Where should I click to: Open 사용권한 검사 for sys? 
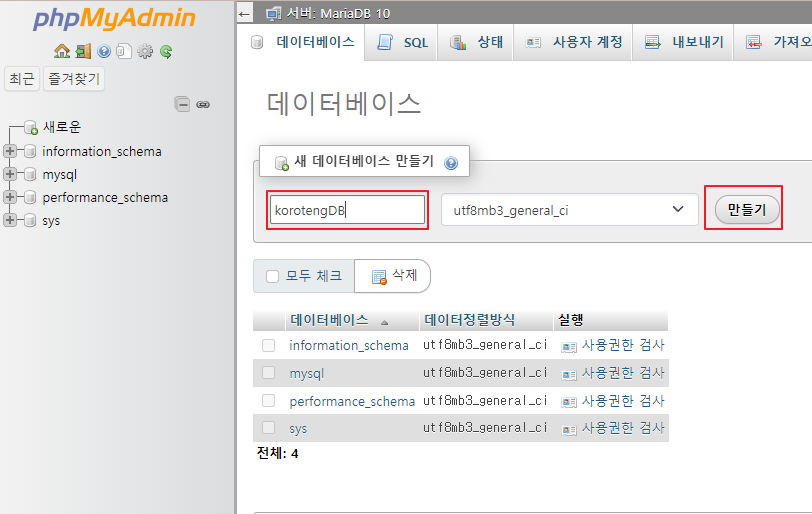tap(613, 428)
